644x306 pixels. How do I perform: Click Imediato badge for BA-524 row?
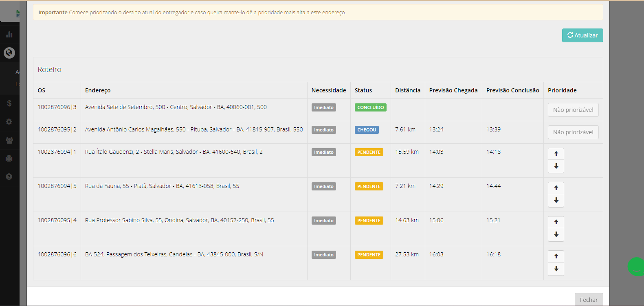click(324, 255)
